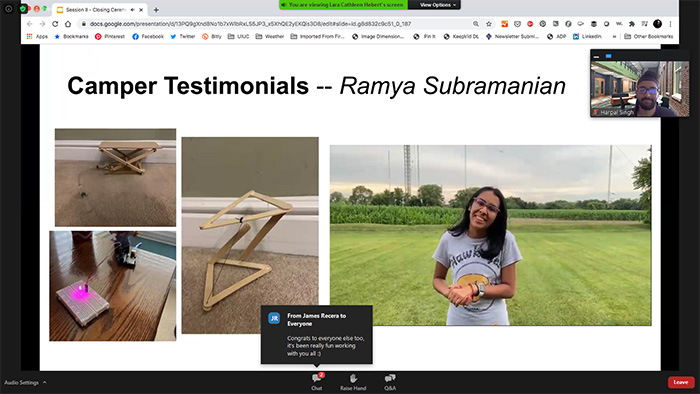Open the Newsletter Submission bookmark
Screen dimensions: 700x394
[512, 37]
